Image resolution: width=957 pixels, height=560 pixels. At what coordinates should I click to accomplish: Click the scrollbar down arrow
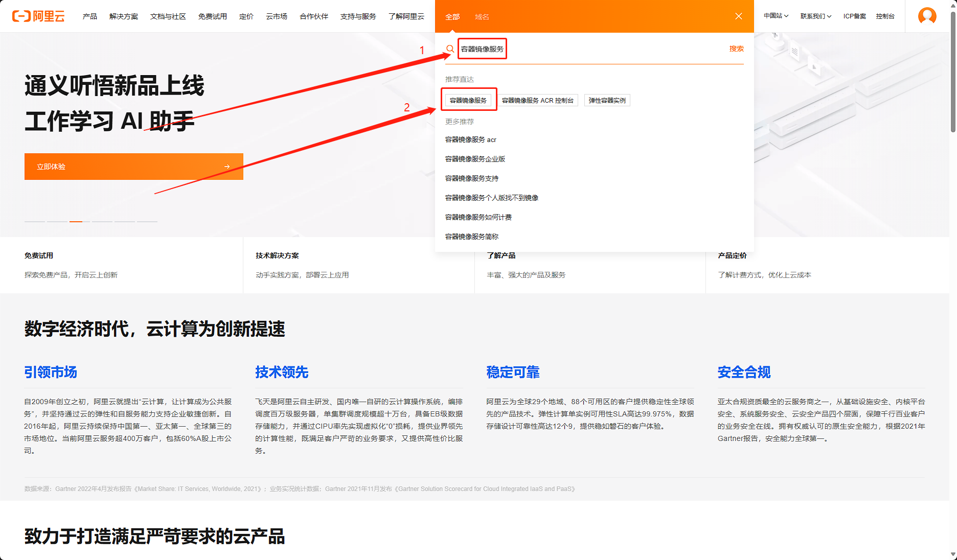953,555
